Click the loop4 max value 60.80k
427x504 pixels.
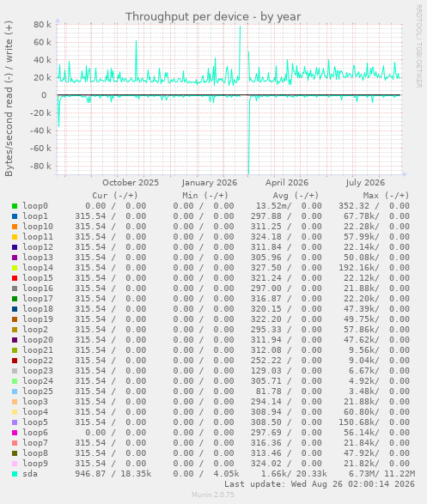point(362,412)
